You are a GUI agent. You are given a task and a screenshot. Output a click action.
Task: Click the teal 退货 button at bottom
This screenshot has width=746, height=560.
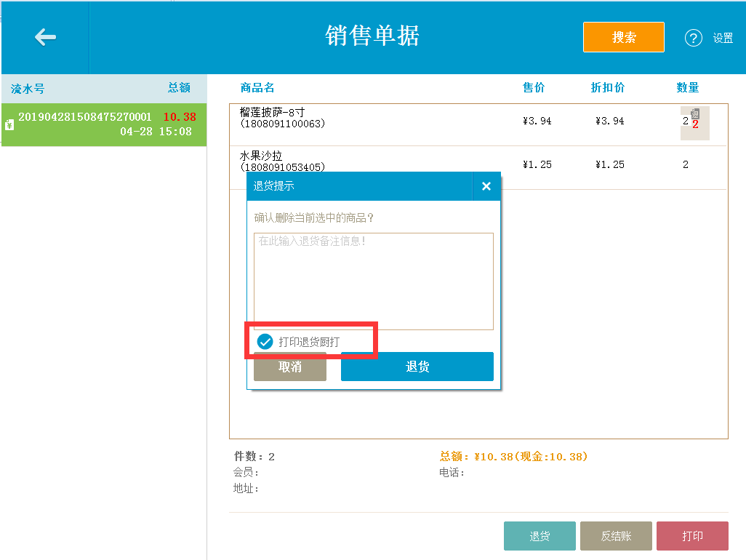(540, 535)
